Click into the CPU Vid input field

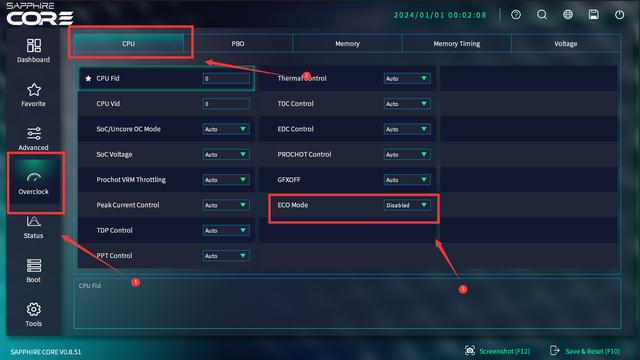click(226, 104)
